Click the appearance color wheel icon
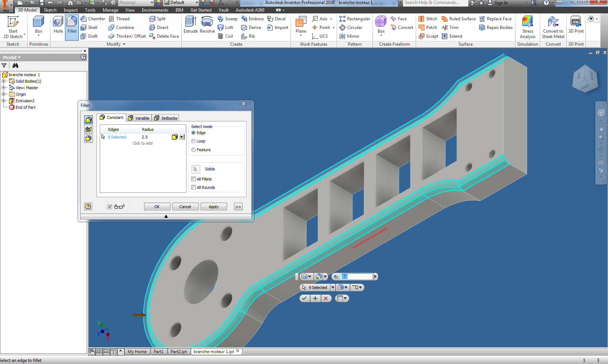This screenshot has height=364, width=608. coord(159,3)
